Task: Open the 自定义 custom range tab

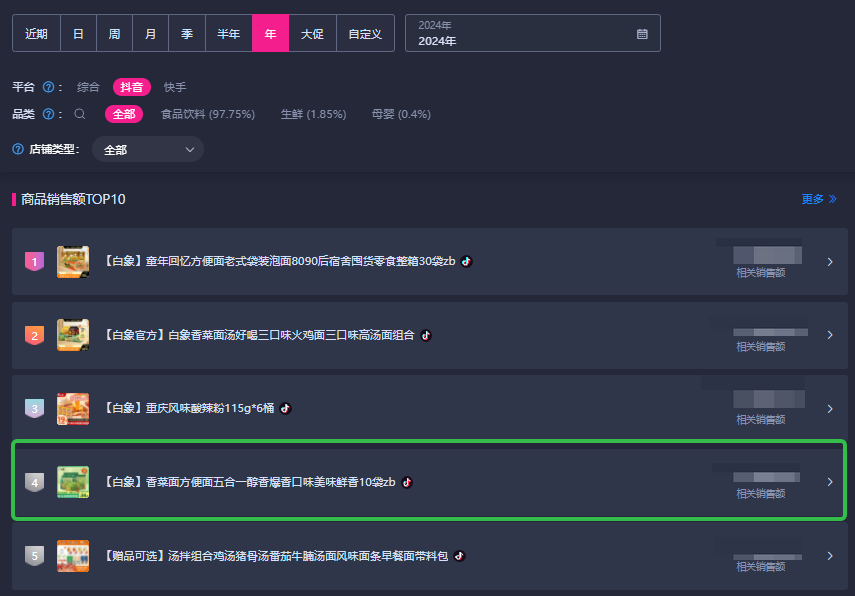Action: click(x=365, y=34)
